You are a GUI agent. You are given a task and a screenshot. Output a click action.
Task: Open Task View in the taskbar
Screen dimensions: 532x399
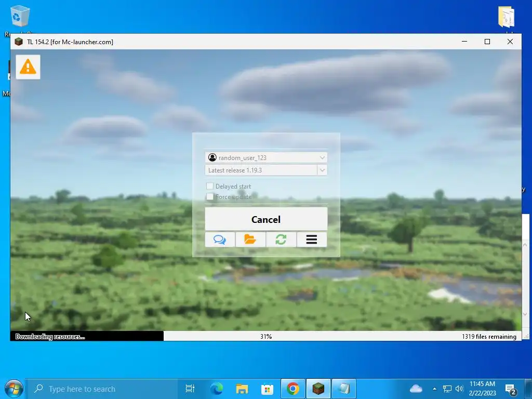pos(190,389)
